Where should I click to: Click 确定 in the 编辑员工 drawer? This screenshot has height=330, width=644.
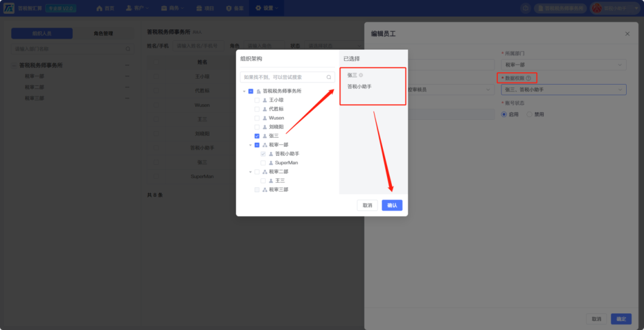(x=621, y=319)
